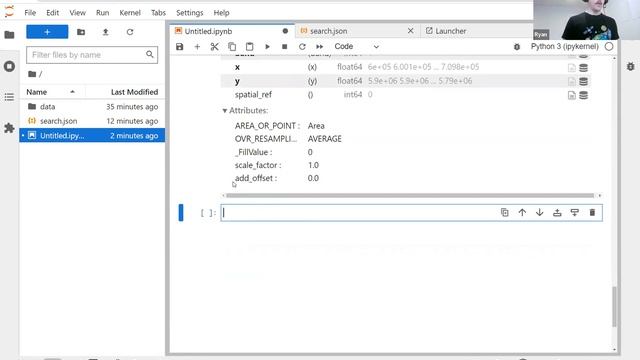This screenshot has height=360, width=640.
Task: Collapse the Attributes section triangle
Action: (224, 111)
